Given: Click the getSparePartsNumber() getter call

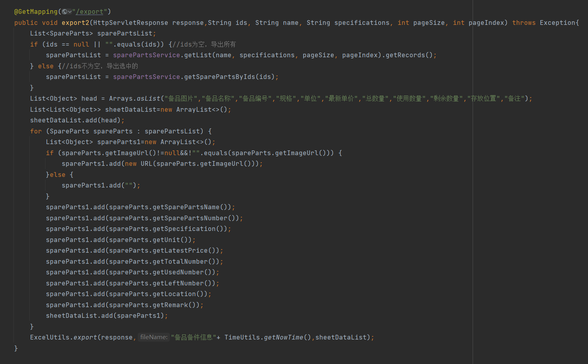Looking at the screenshot, I should pos(194,218).
